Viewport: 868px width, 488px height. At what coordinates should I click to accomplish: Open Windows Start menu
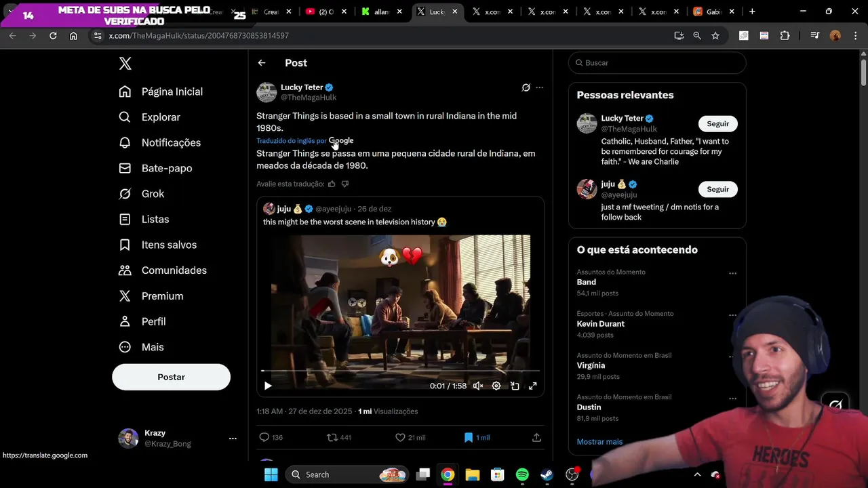click(x=271, y=474)
